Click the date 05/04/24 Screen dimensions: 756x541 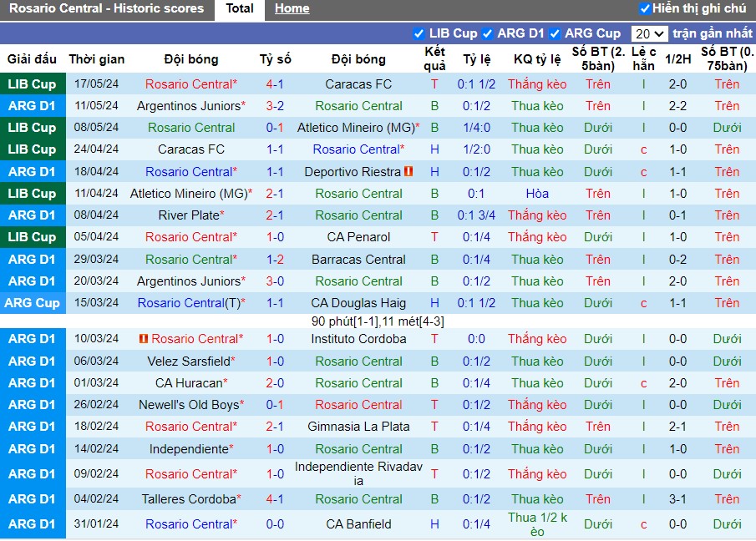[x=96, y=237]
